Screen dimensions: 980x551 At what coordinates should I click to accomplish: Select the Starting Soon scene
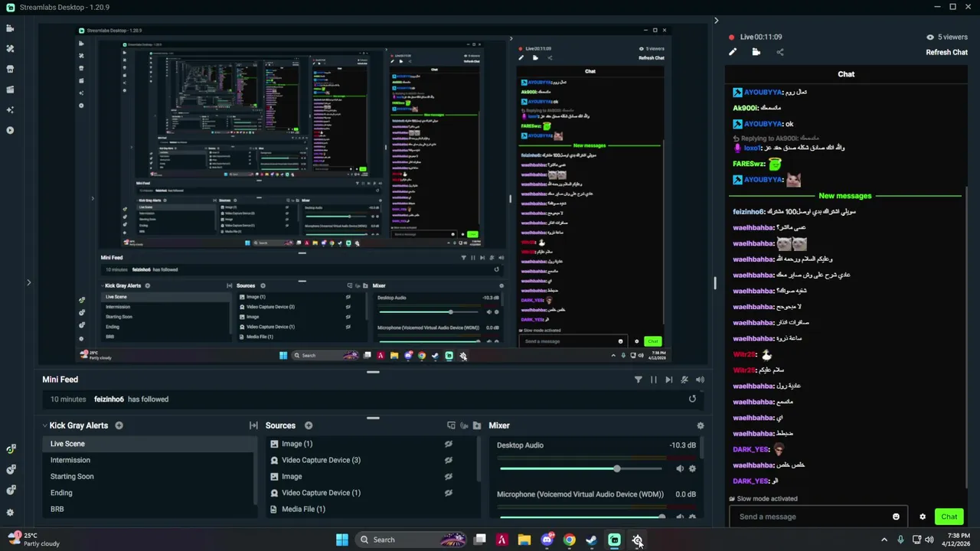click(149, 476)
